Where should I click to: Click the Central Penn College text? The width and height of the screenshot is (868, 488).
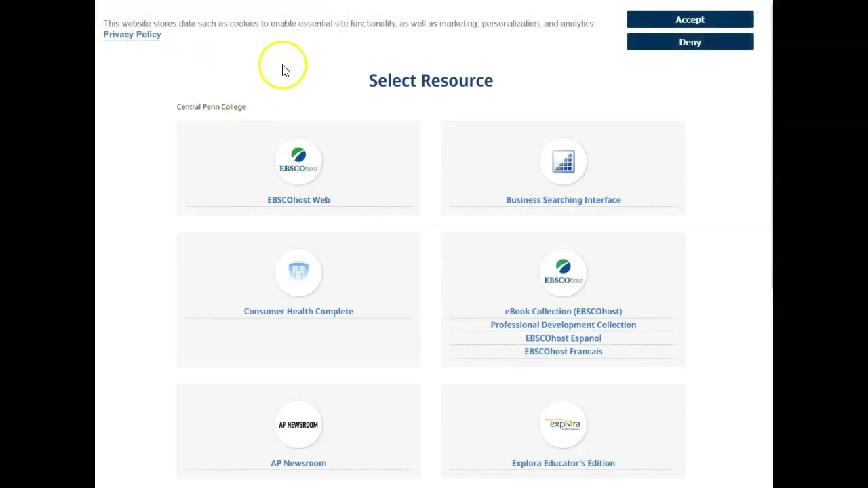211,107
